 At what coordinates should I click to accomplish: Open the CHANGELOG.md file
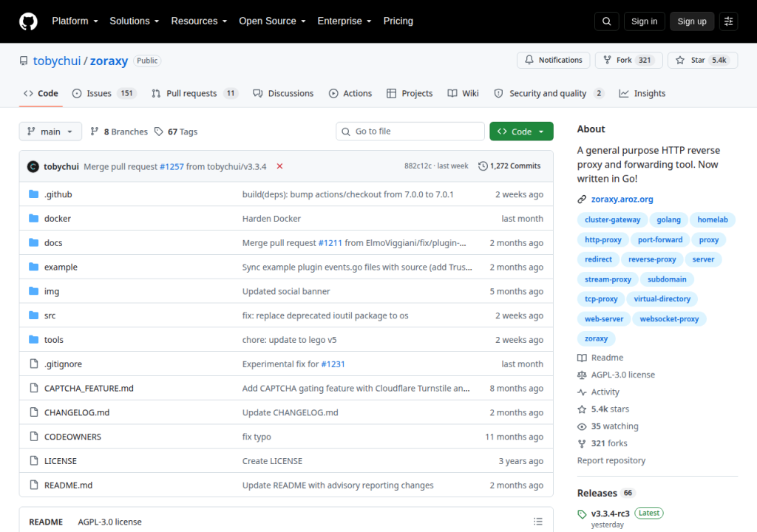[77, 413]
